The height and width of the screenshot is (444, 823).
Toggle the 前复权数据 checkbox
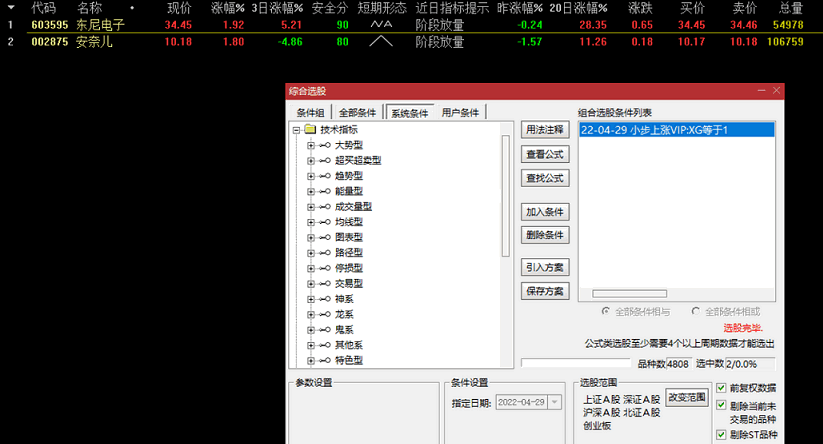pos(721,388)
